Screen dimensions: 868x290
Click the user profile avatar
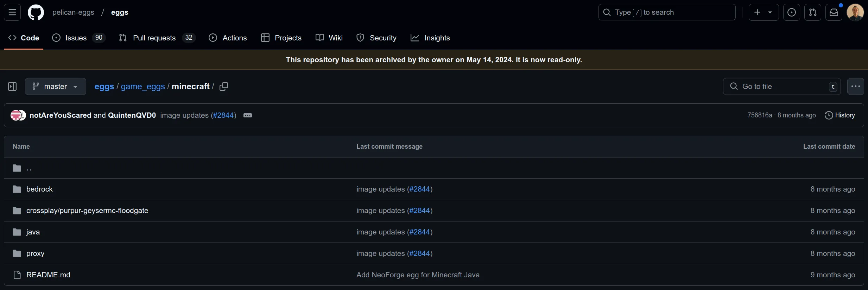coord(855,12)
